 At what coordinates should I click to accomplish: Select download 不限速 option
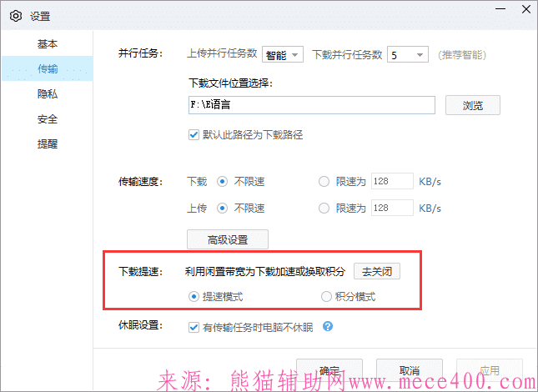222,181
